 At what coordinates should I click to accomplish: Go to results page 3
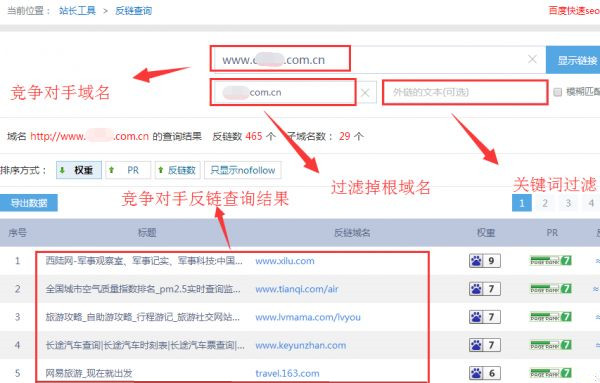(x=568, y=203)
